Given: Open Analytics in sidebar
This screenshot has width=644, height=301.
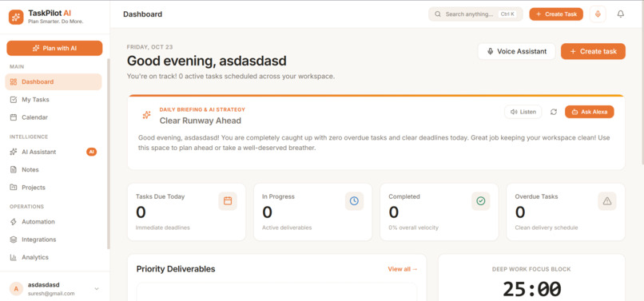Looking at the screenshot, I should [54, 257].
